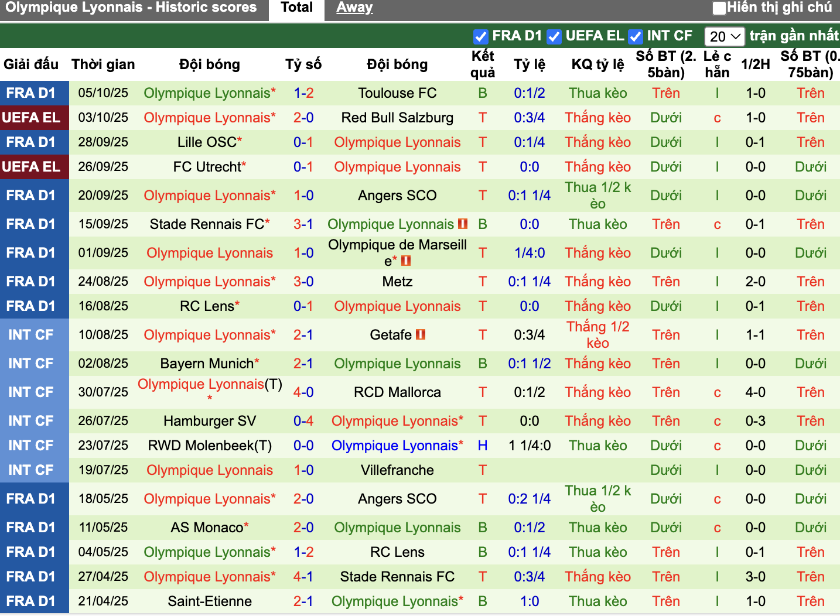Click RCD Mallorca team name
Image resolution: width=840 pixels, height=616 pixels.
397,392
